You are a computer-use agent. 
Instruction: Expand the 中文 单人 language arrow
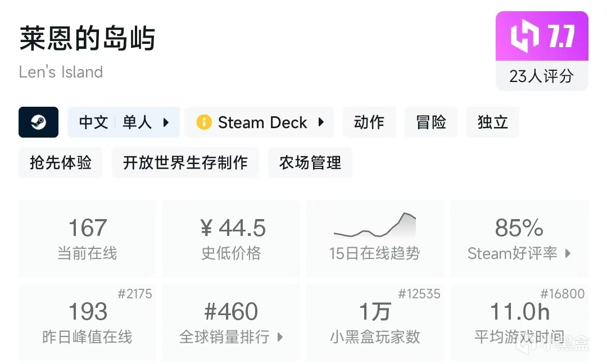[x=166, y=122]
